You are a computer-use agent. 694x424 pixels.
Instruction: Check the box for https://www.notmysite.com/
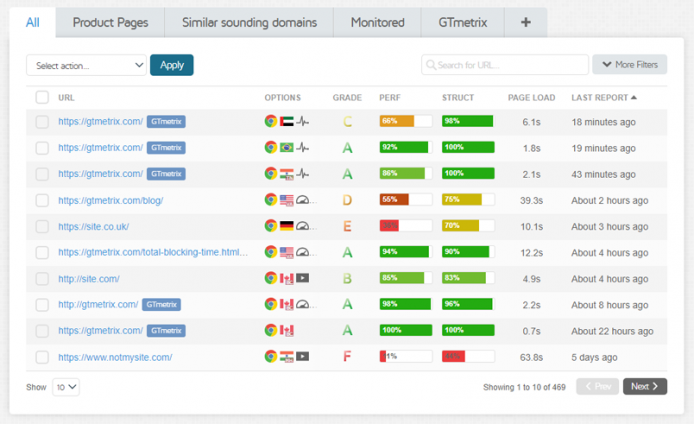(x=42, y=356)
